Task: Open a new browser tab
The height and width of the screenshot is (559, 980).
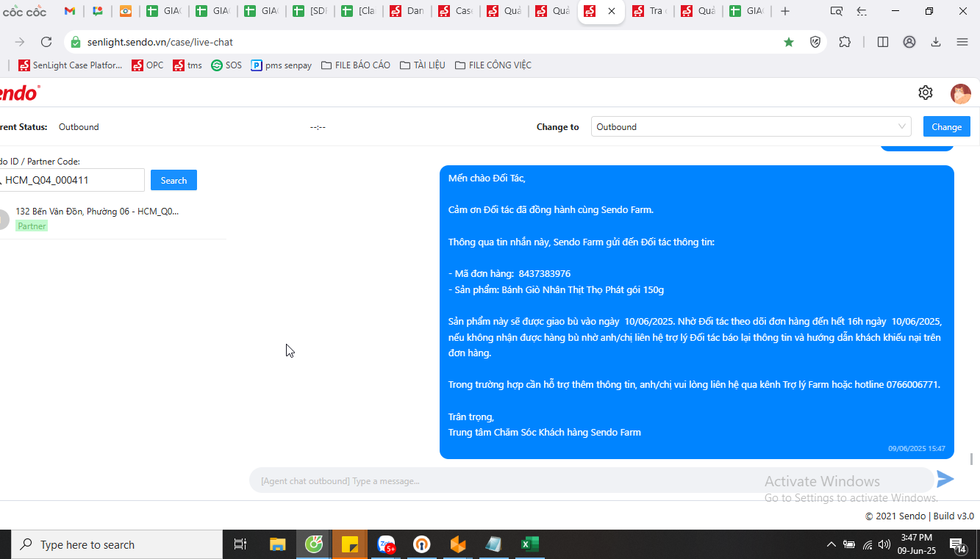Action: click(x=785, y=11)
